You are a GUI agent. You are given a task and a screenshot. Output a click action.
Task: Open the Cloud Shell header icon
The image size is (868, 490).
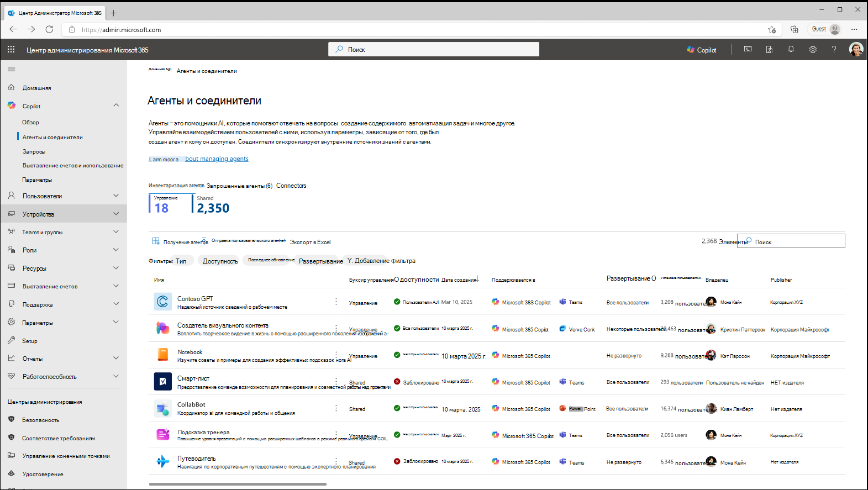click(748, 49)
